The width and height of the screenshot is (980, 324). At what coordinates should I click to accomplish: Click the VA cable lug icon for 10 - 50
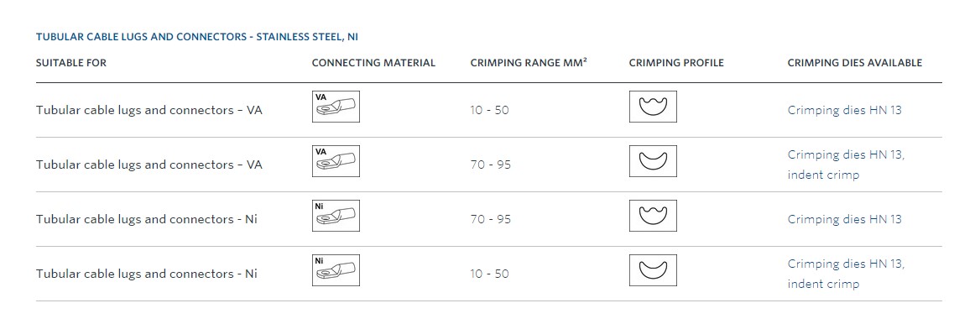(x=336, y=107)
